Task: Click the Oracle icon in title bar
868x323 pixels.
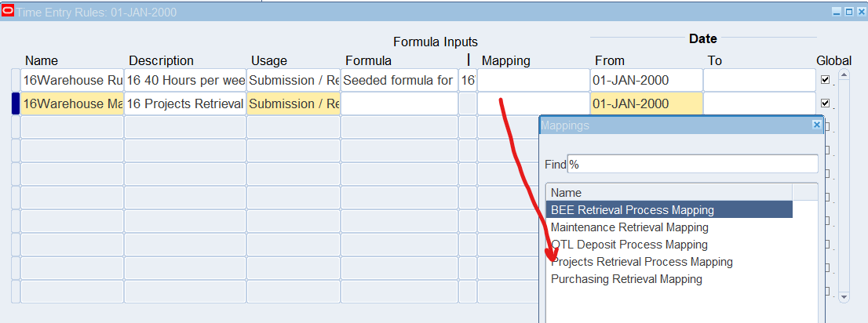Action: tap(8, 12)
